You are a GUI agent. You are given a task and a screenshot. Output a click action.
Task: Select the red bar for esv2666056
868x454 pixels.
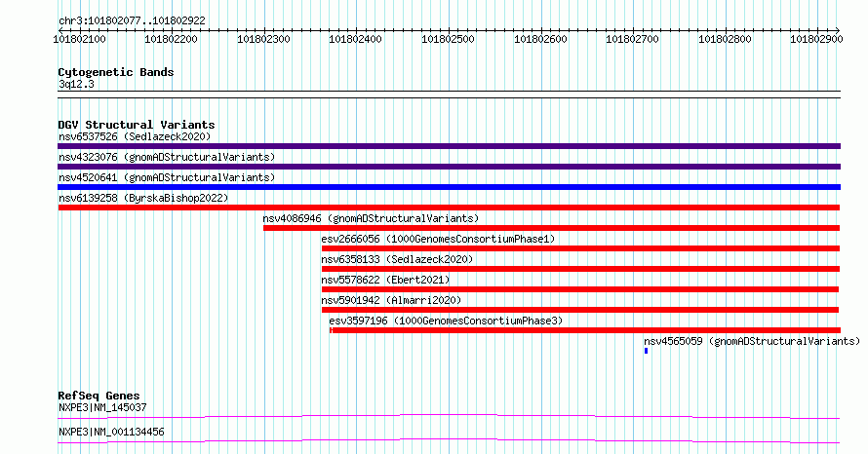(x=580, y=248)
